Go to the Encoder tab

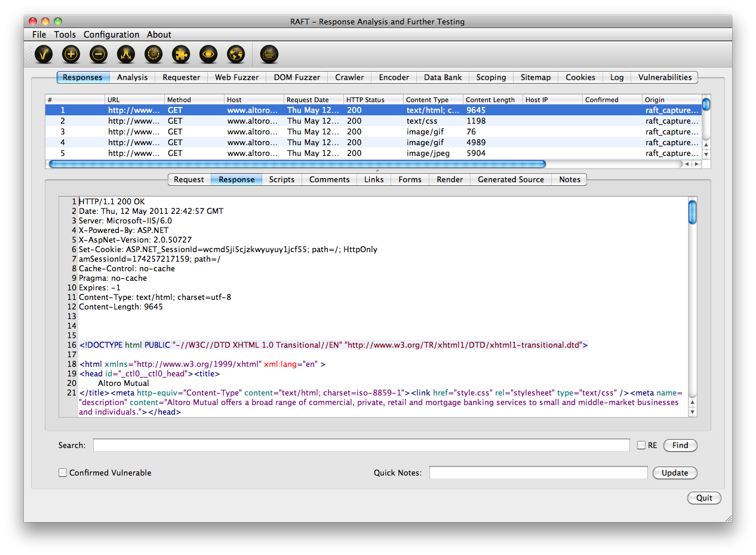(x=394, y=77)
